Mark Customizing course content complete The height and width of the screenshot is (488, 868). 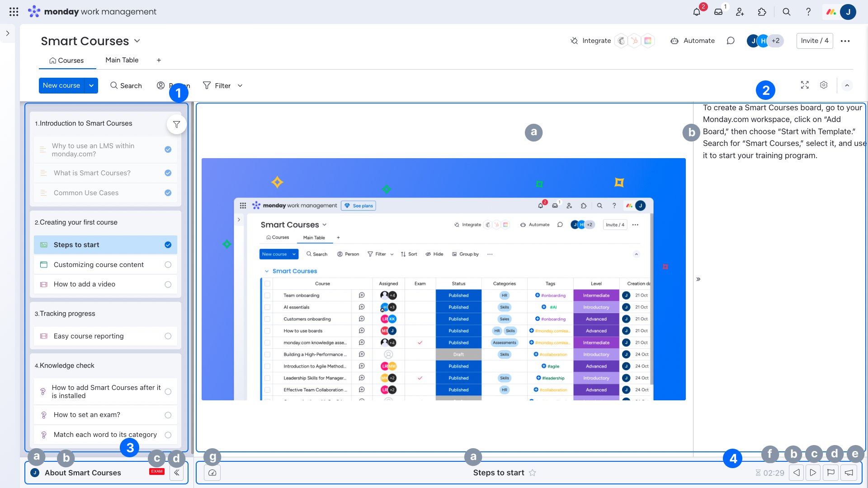click(x=168, y=265)
